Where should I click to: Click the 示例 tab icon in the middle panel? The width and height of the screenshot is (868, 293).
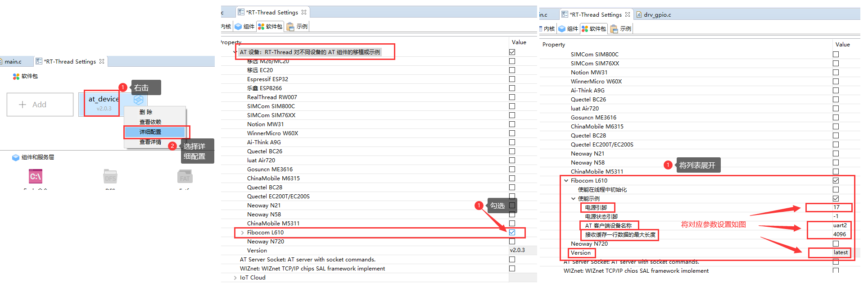pos(291,27)
